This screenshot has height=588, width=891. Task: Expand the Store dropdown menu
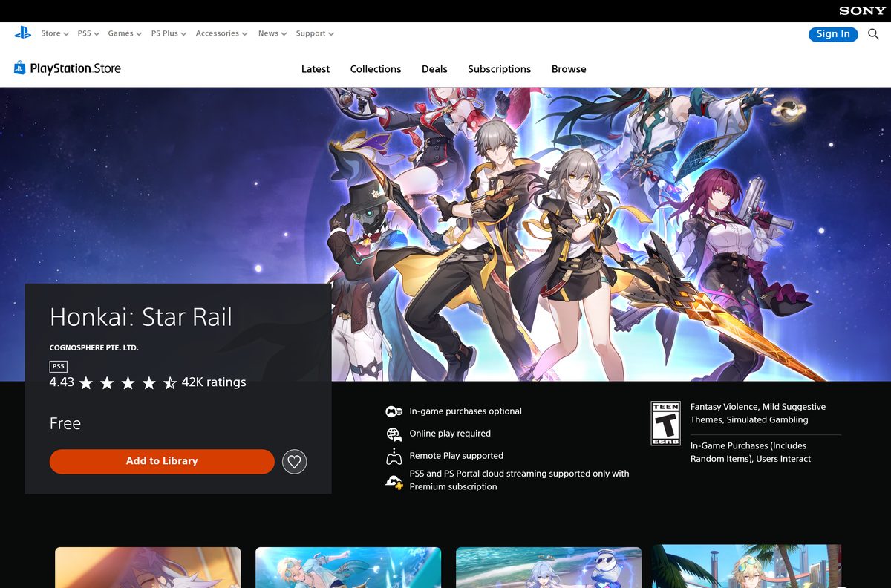pyautogui.click(x=54, y=33)
